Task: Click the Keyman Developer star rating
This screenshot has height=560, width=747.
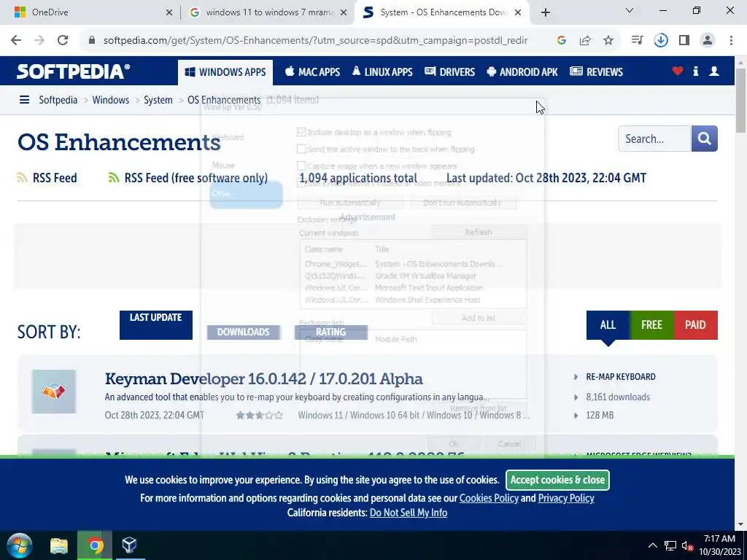Action: pyautogui.click(x=260, y=415)
